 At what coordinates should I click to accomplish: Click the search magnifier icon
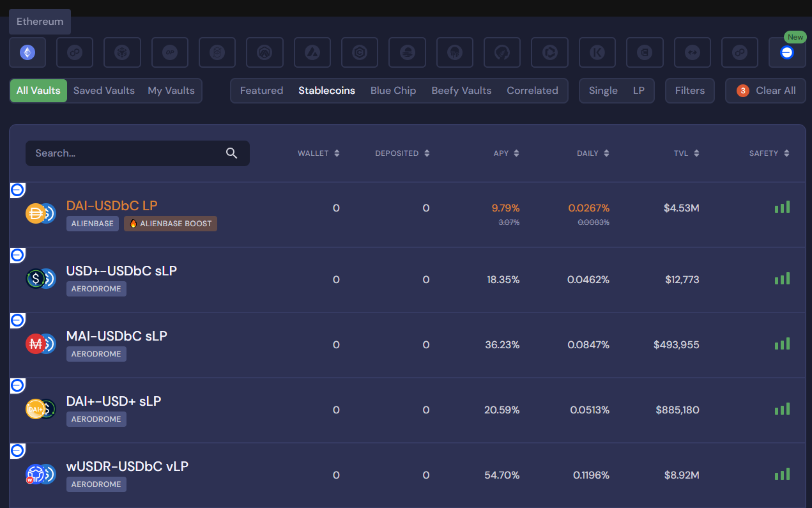coord(231,153)
